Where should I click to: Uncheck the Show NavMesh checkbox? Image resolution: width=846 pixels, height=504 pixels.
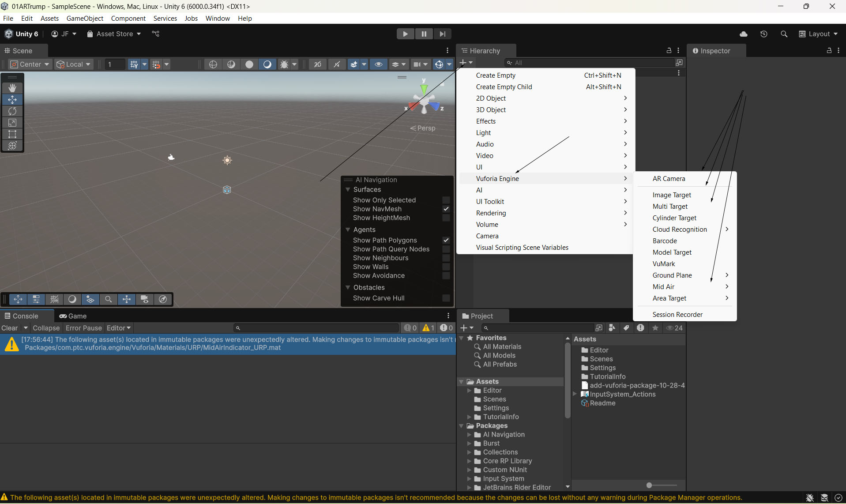(x=446, y=209)
